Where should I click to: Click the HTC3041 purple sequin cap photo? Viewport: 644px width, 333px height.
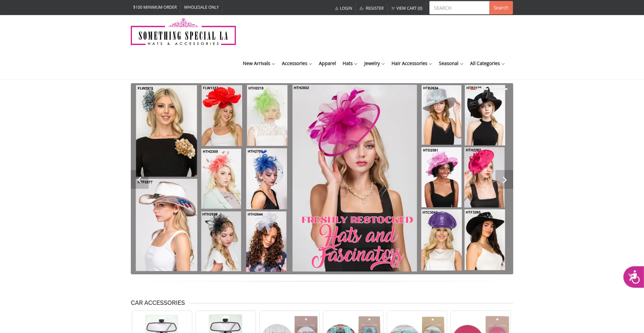pyautogui.click(x=441, y=240)
